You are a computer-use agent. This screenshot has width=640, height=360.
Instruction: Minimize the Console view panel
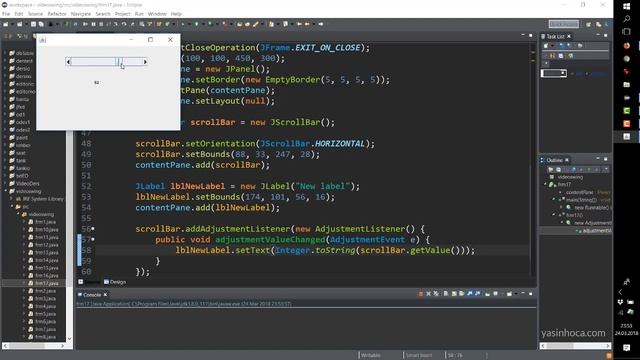pyautogui.click(x=523, y=293)
